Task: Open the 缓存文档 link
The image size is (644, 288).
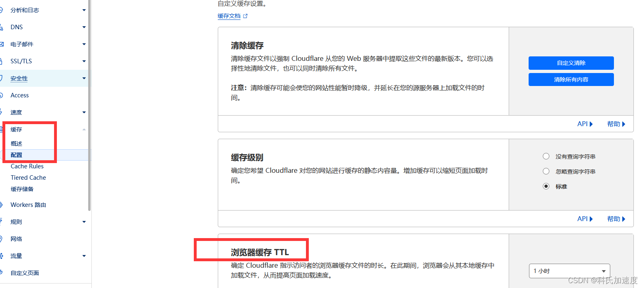Action: pos(229,16)
